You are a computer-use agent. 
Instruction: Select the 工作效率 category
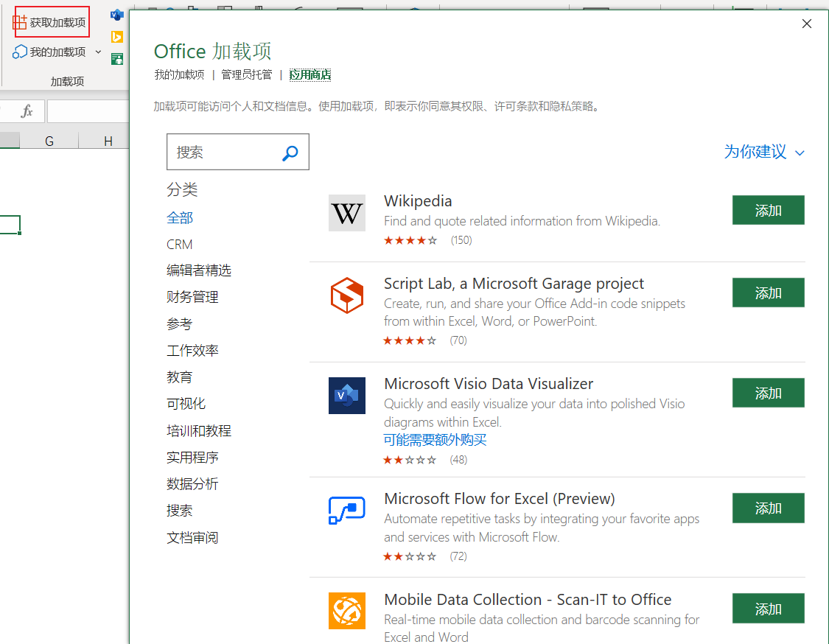192,350
